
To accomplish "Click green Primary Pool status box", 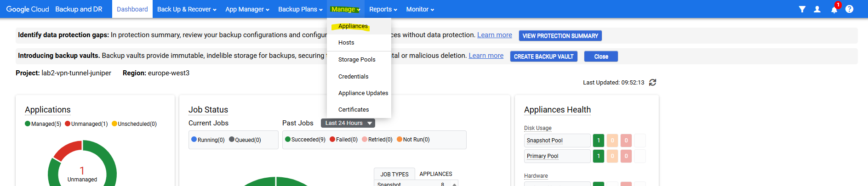I will tap(598, 156).
